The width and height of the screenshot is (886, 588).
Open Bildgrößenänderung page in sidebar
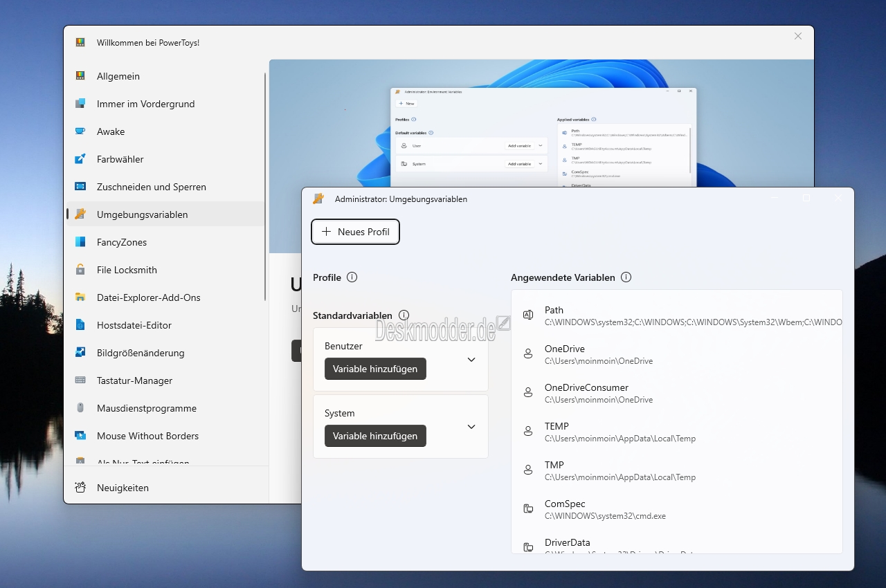[x=165, y=353]
